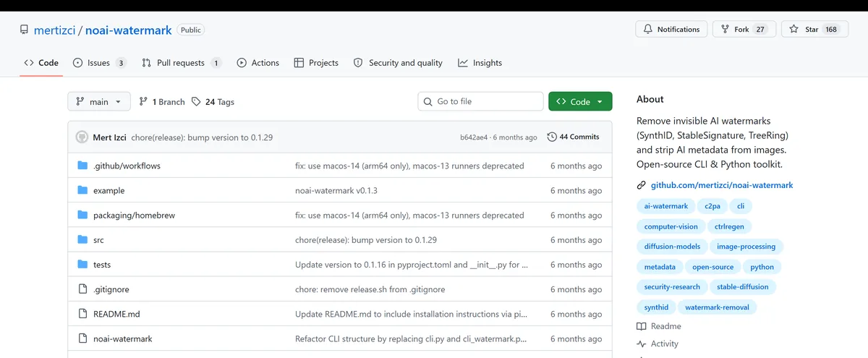Click folder icon for example
The width and height of the screenshot is (868, 358).
(x=82, y=190)
